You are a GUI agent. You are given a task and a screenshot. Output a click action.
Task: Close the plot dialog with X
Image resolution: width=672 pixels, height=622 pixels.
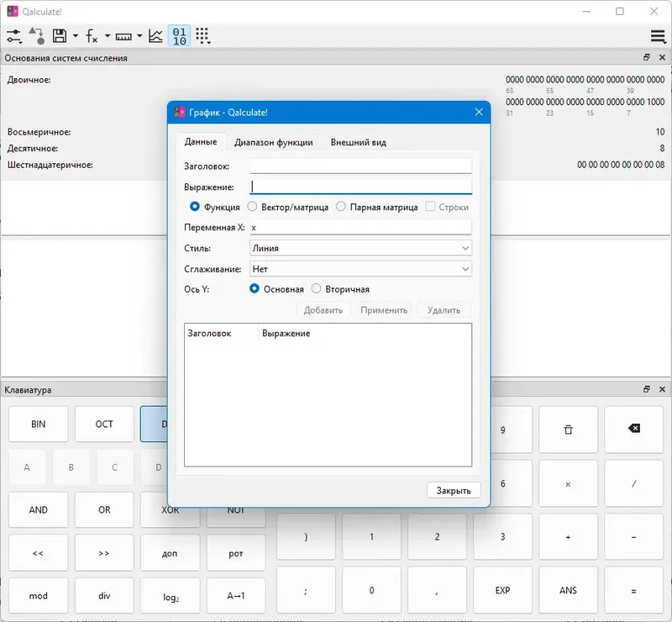click(479, 112)
